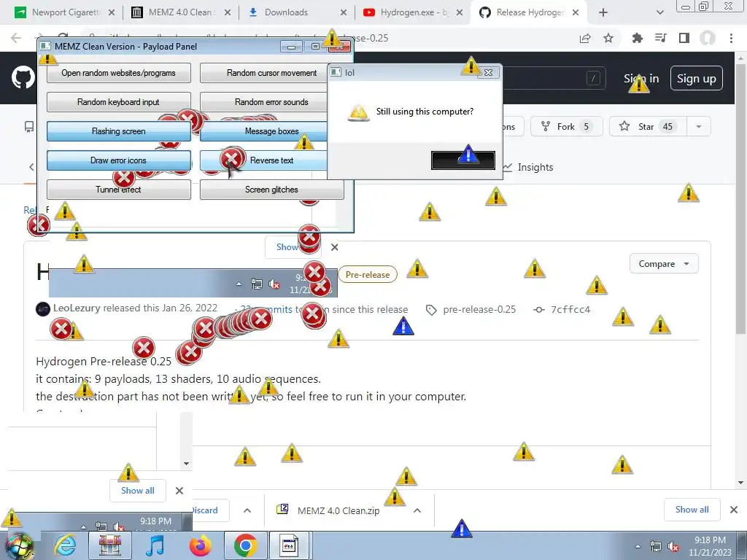Open the media controls icon in Chrome
The width and height of the screenshot is (747, 560).
coord(660,38)
